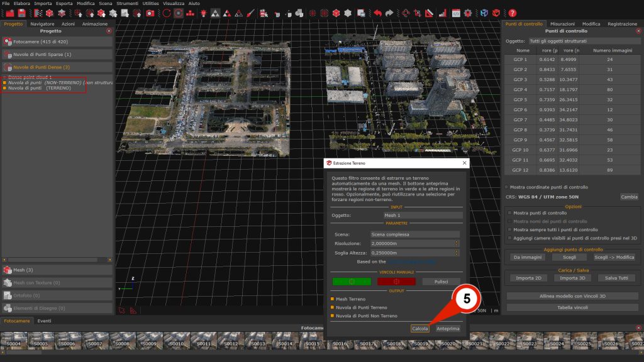644x362 pixels.
Task: Click the highlighted circular orbit mode icon
Action: click(x=178, y=13)
